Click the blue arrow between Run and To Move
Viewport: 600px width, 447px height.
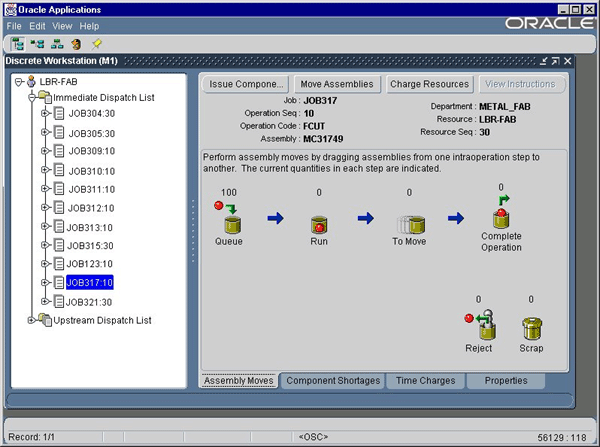pos(366,218)
